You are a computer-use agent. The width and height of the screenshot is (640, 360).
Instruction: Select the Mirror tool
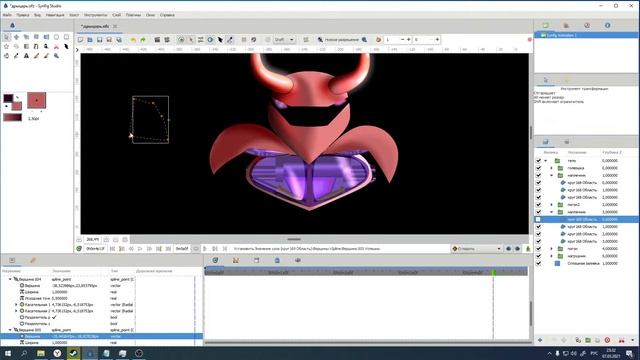[46, 37]
